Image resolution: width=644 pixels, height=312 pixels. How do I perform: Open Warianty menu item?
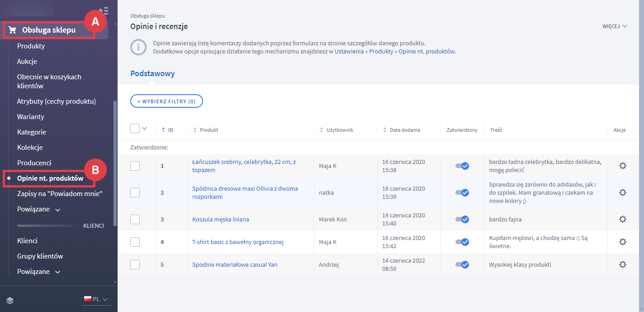click(x=31, y=117)
